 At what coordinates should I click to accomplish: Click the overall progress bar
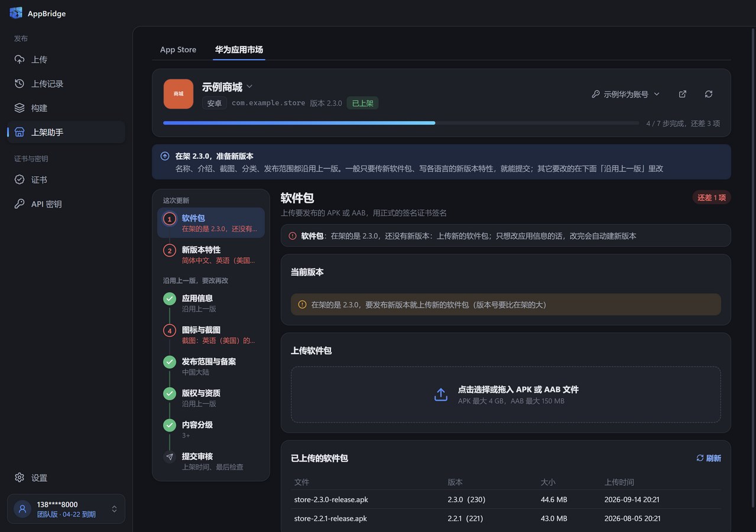point(401,123)
